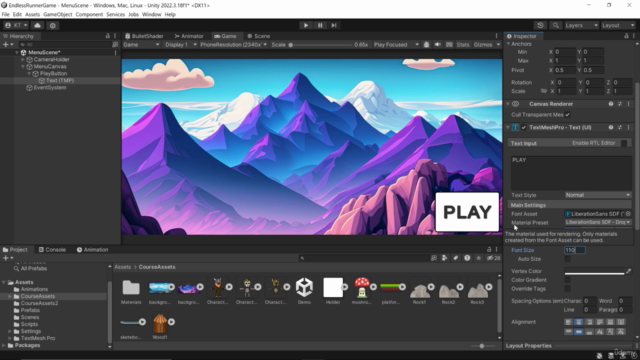Toggle Cull Transparent Mesh checkbox
Image resolution: width=640 pixels, height=360 pixels.
pos(567,115)
